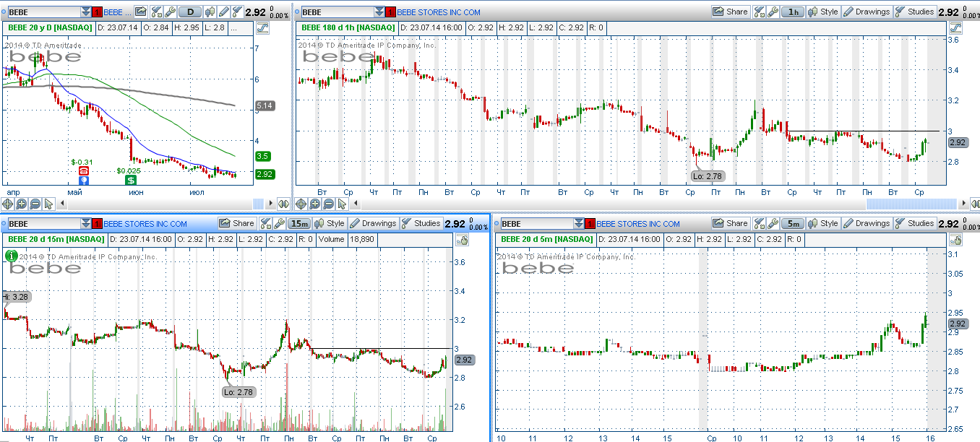
Task: Select the pointer tool under the 1h chart
Action: 342,204
